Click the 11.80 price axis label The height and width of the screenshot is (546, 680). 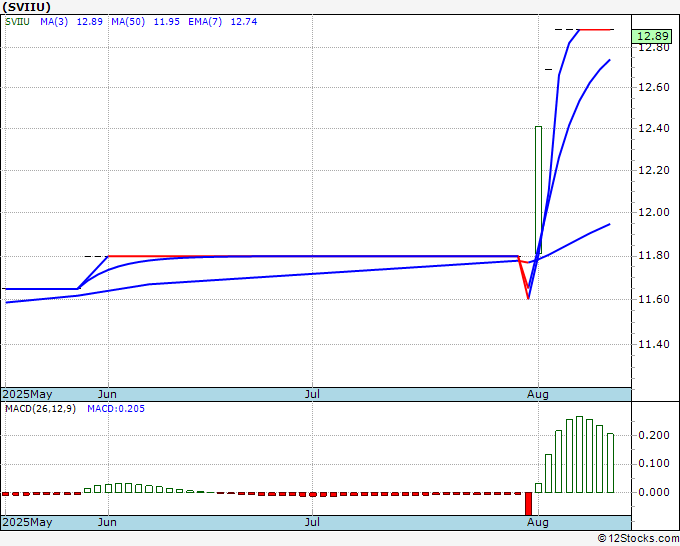coord(654,256)
